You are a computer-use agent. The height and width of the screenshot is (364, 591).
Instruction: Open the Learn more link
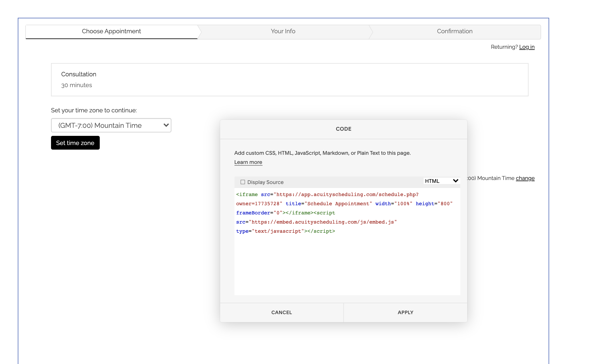(248, 162)
